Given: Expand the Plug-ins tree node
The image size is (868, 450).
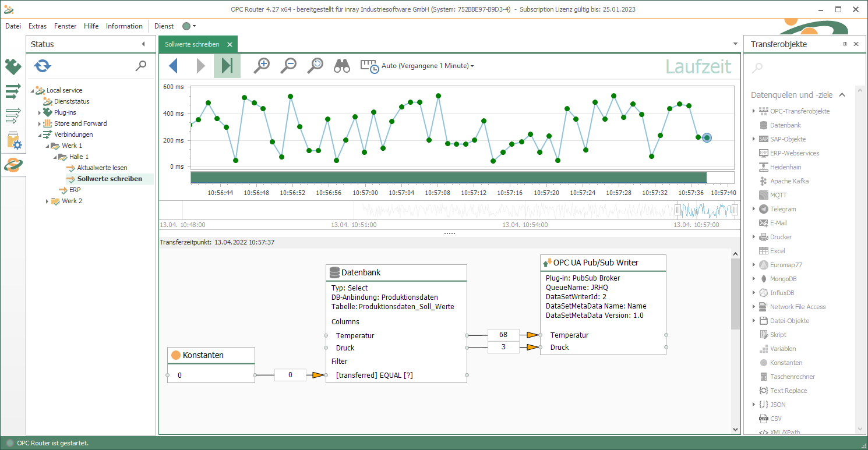Looking at the screenshot, I should pyautogui.click(x=40, y=112).
